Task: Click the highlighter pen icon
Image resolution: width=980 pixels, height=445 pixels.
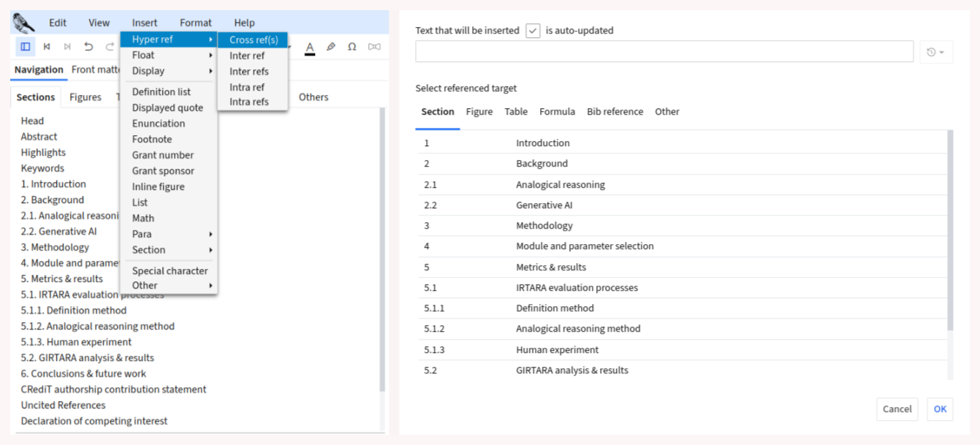Action: (x=331, y=47)
